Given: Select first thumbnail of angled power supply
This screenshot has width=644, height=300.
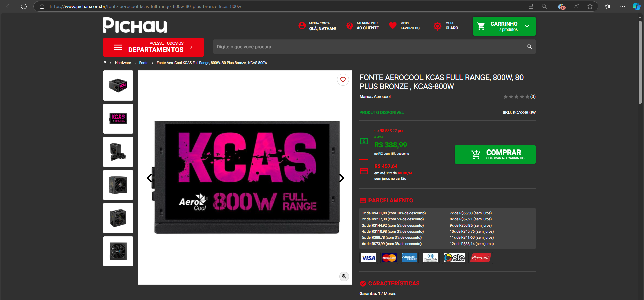Looking at the screenshot, I should pos(118,85).
